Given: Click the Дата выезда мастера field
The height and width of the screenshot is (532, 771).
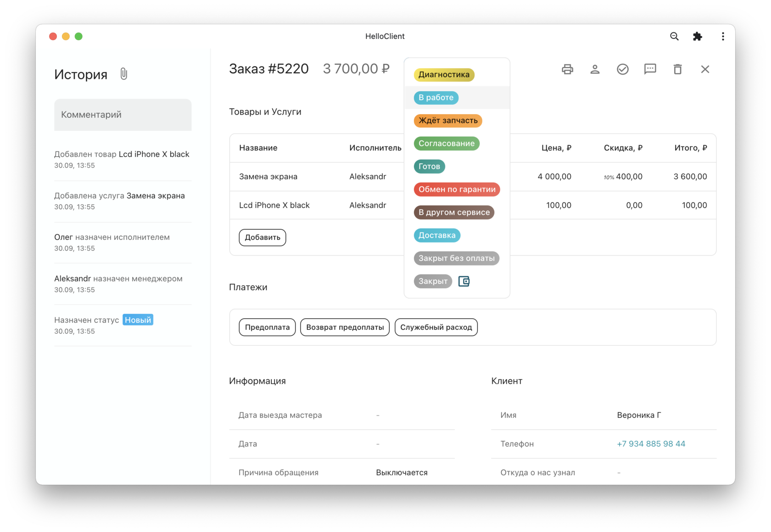Looking at the screenshot, I should click(342, 415).
